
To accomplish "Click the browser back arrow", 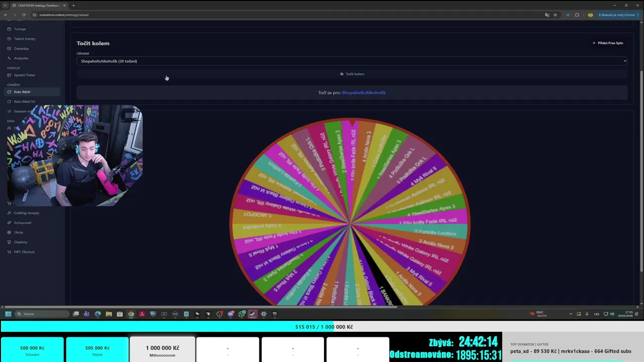I will pyautogui.click(x=6, y=15).
